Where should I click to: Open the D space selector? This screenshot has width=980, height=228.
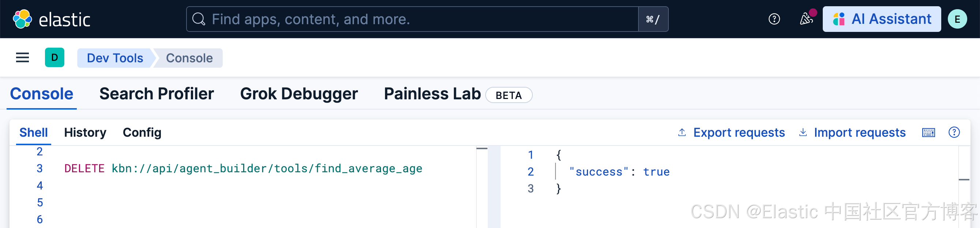tap(54, 58)
